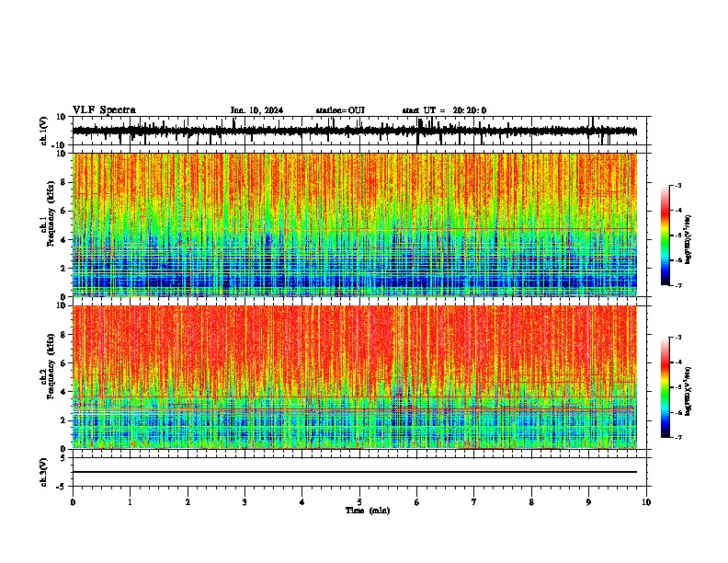
Task: Click time axis tick label "4"
Action: point(302,502)
